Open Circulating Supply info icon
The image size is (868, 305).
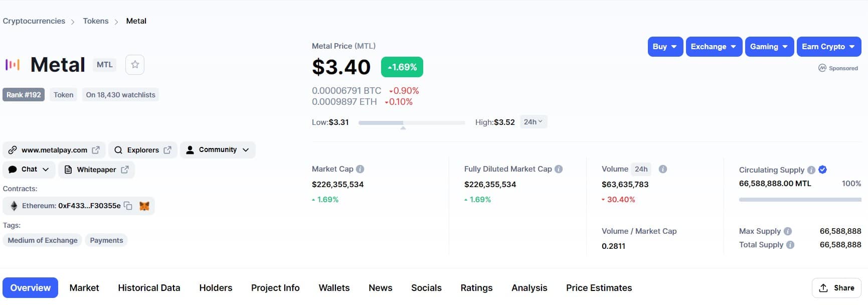[x=811, y=170]
